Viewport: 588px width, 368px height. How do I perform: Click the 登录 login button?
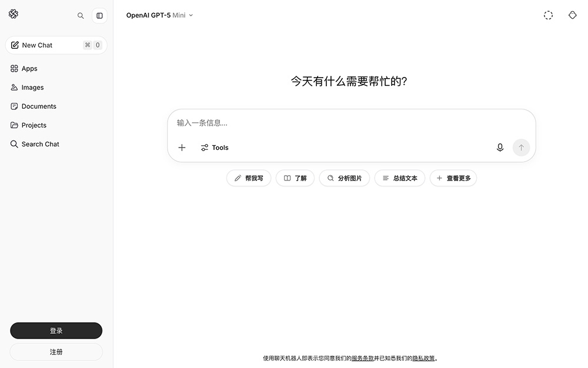tap(55, 330)
